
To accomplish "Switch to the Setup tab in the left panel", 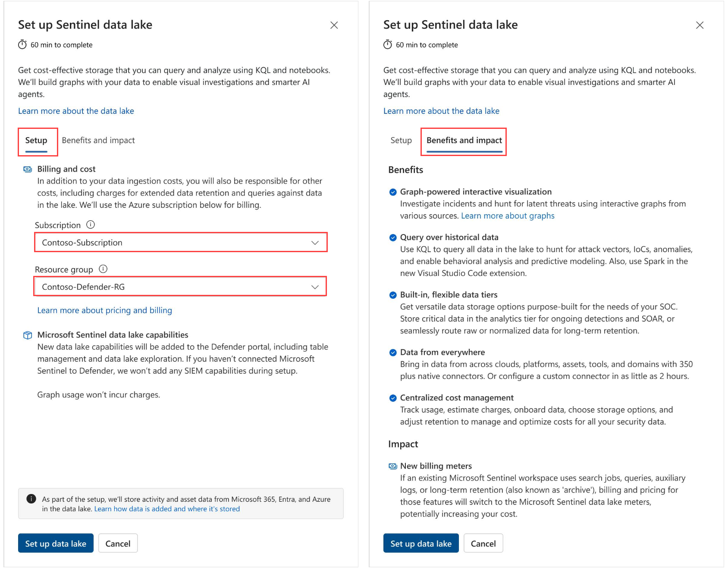I will click(x=36, y=141).
